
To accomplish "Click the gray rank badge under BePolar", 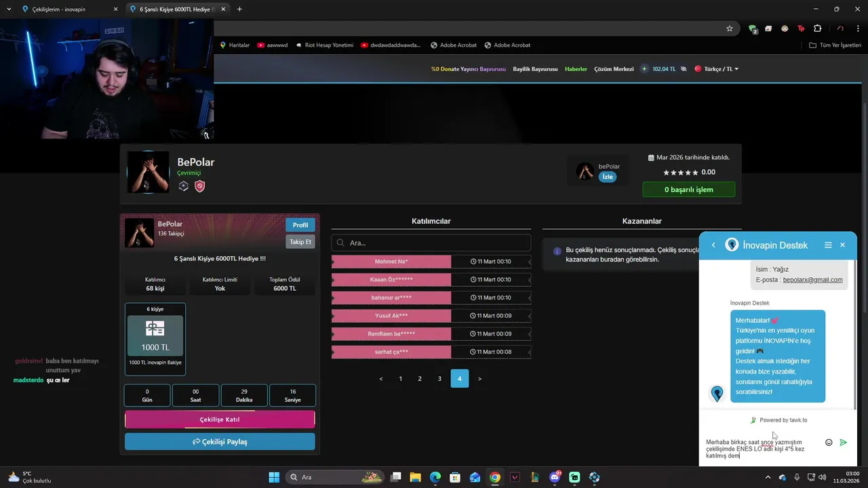I will pyautogui.click(x=183, y=186).
